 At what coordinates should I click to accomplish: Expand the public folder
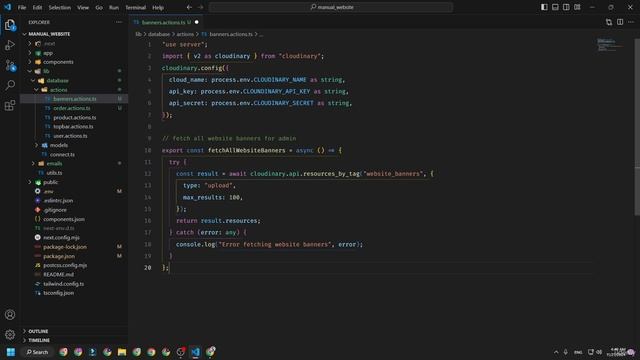click(74, 182)
